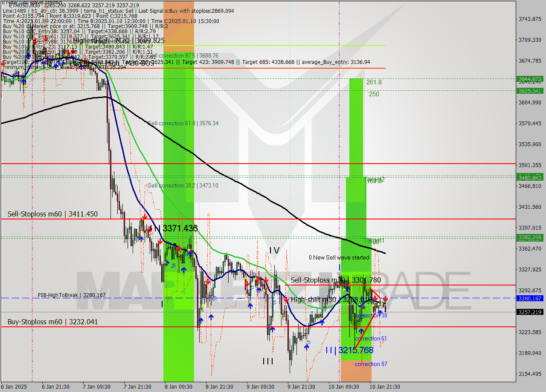
Task: Click time axis label '8 Jan 21:30'
Action: click(x=219, y=386)
